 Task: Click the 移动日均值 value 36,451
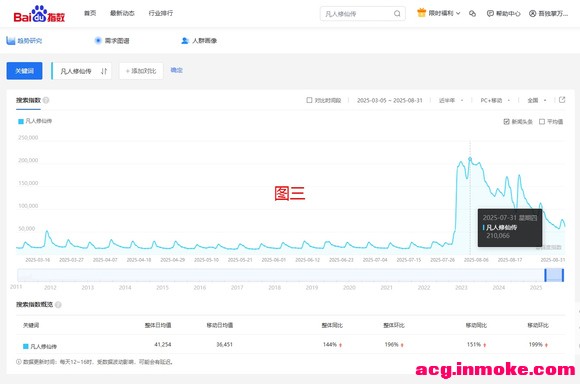[225, 344]
